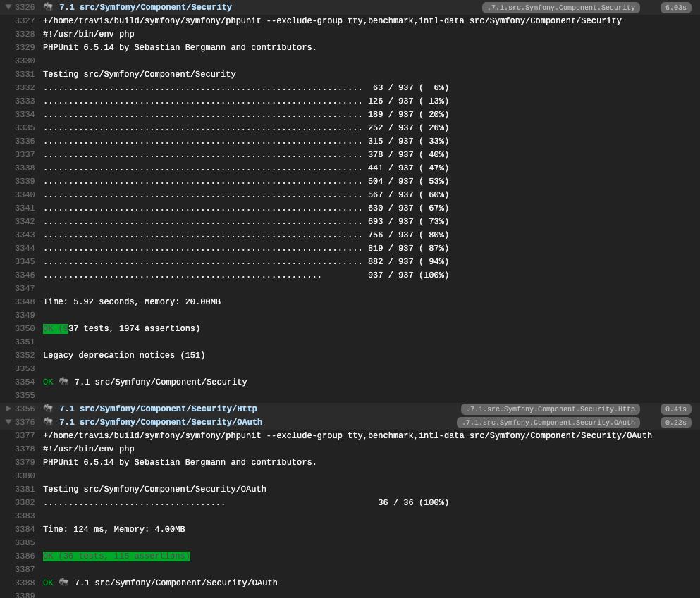Viewport: 700px width, 598px height.
Task: Click the .7.1.src.Symfony.Component.Security fold label badge
Action: tap(561, 8)
